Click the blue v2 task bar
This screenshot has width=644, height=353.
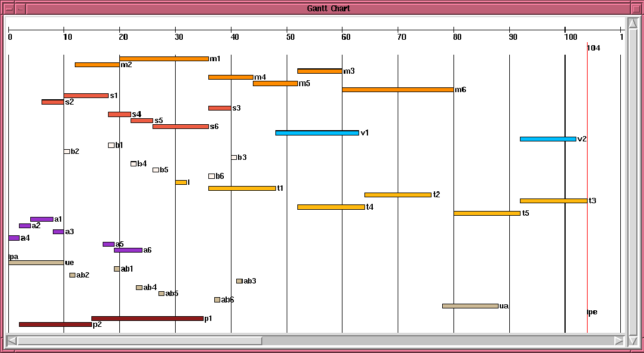(x=548, y=139)
